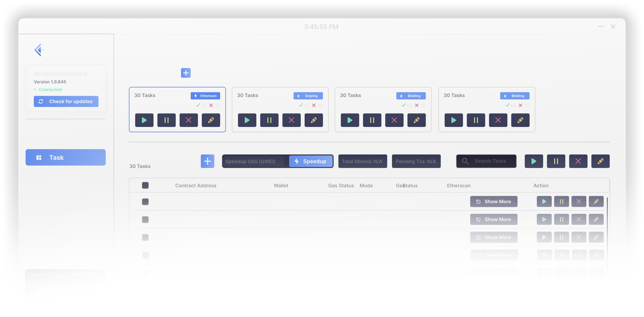Add a new task group with plus icon above the cards
The image size is (644, 317).
click(x=186, y=73)
